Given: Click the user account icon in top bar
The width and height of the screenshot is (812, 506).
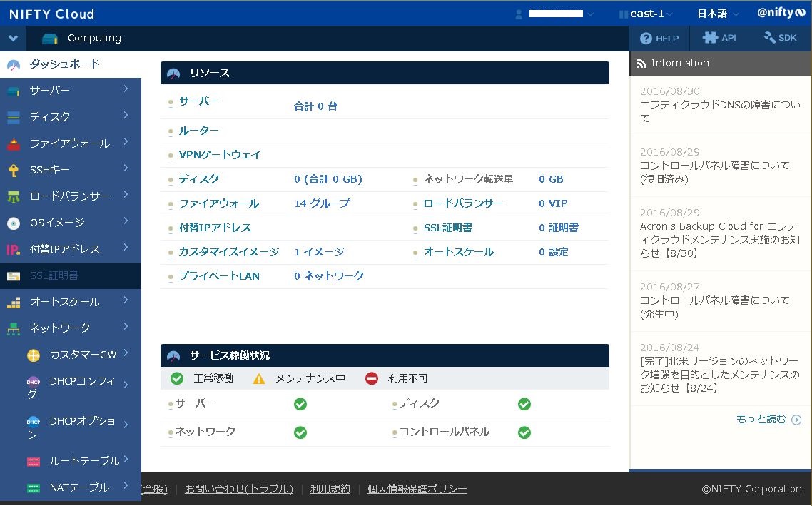Looking at the screenshot, I should [x=518, y=14].
